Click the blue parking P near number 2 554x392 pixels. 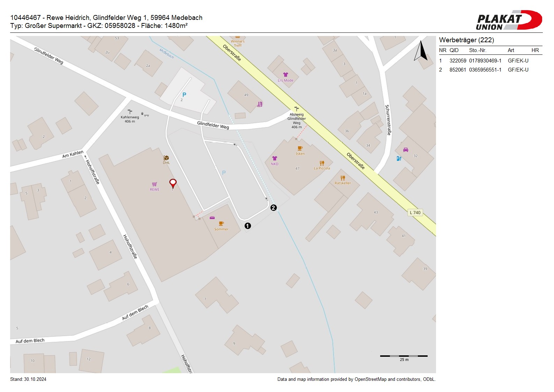[x=184, y=95]
